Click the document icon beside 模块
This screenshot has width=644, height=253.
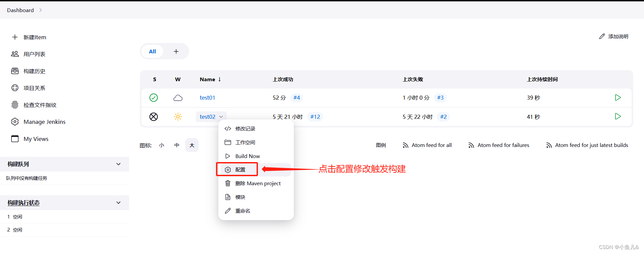coord(228,197)
